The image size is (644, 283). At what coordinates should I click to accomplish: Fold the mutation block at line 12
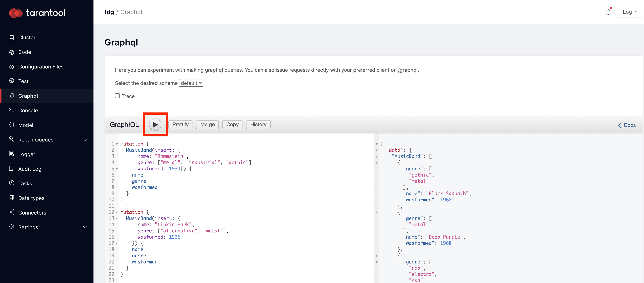[117, 213]
